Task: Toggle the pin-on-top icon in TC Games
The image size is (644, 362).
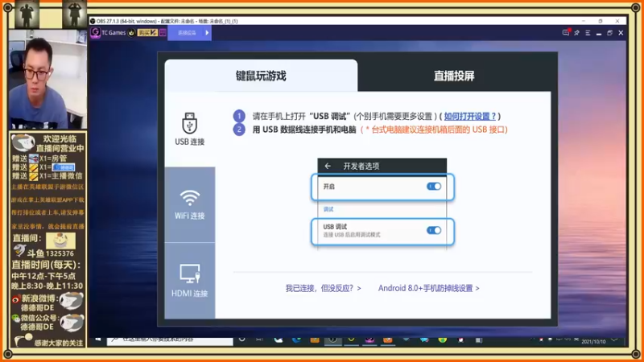Action: (x=576, y=33)
